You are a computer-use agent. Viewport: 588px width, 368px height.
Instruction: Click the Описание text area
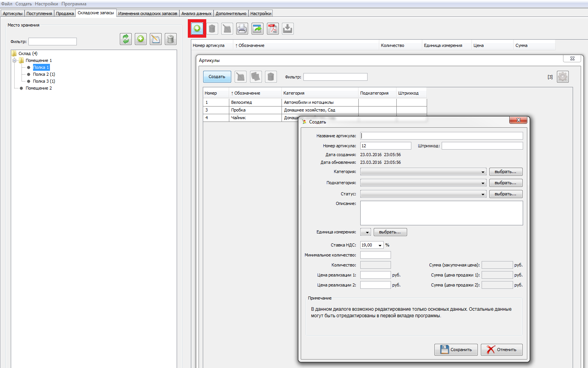pyautogui.click(x=442, y=213)
